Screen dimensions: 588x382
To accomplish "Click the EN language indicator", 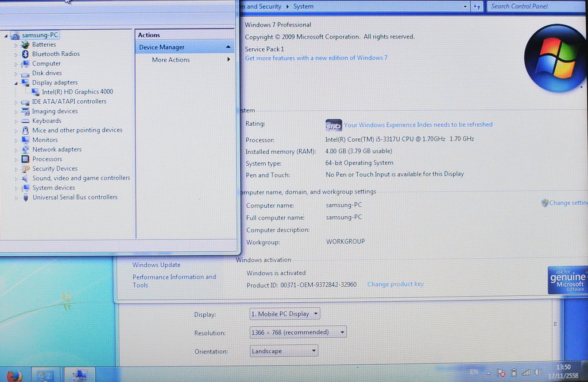I will 474,372.
